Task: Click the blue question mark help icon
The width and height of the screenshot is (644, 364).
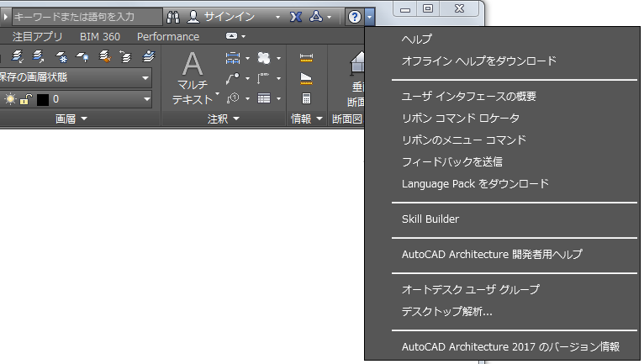Action: (355, 17)
